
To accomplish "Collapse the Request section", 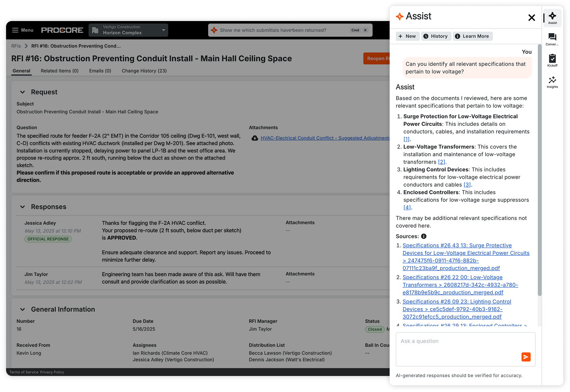I will 22,92.
